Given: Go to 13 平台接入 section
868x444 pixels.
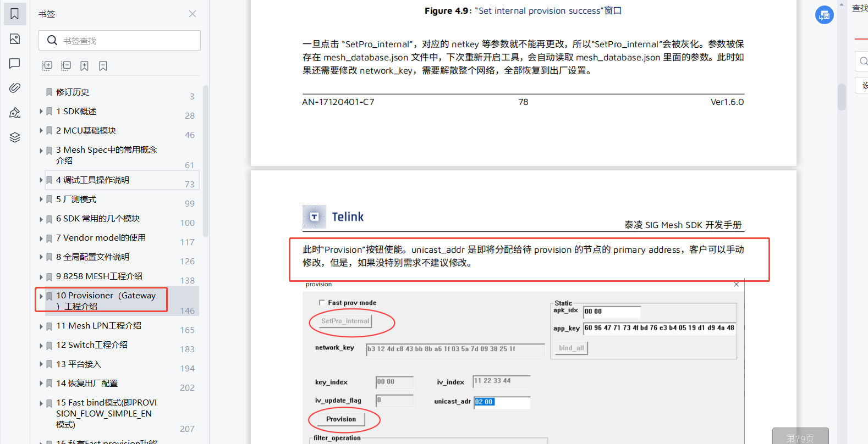Looking at the screenshot, I should point(79,364).
